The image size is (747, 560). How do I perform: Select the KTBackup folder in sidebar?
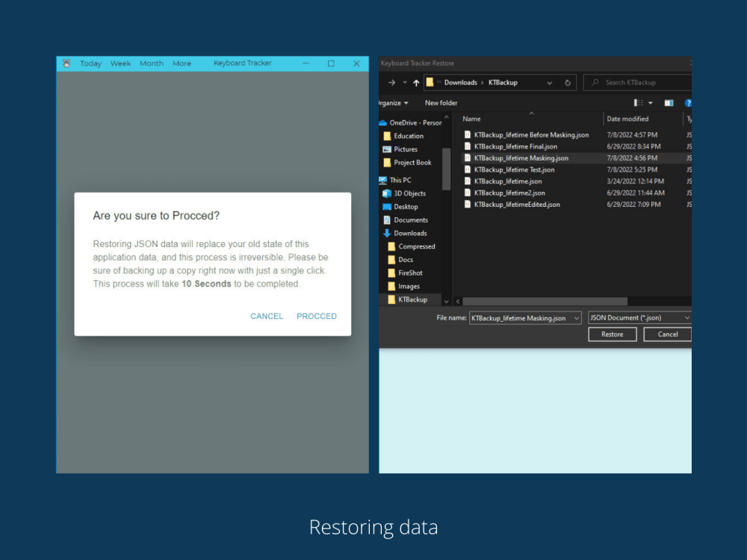(x=408, y=299)
